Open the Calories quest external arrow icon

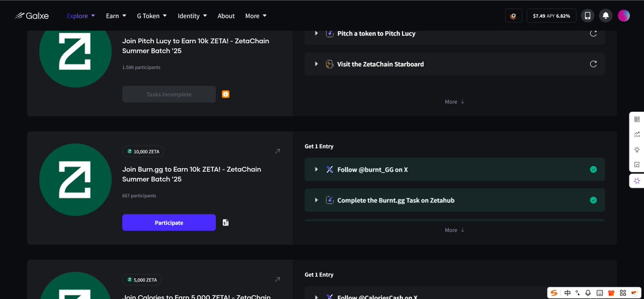(x=277, y=280)
